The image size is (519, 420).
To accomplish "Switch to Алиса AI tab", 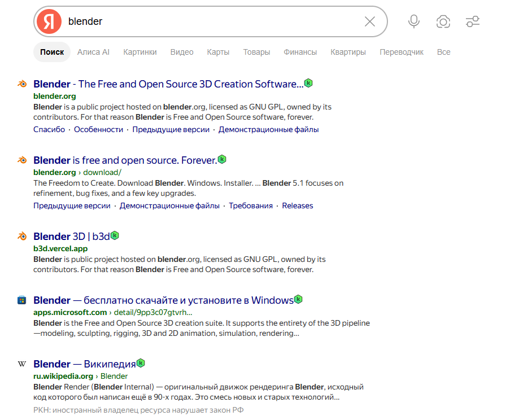I will [93, 52].
